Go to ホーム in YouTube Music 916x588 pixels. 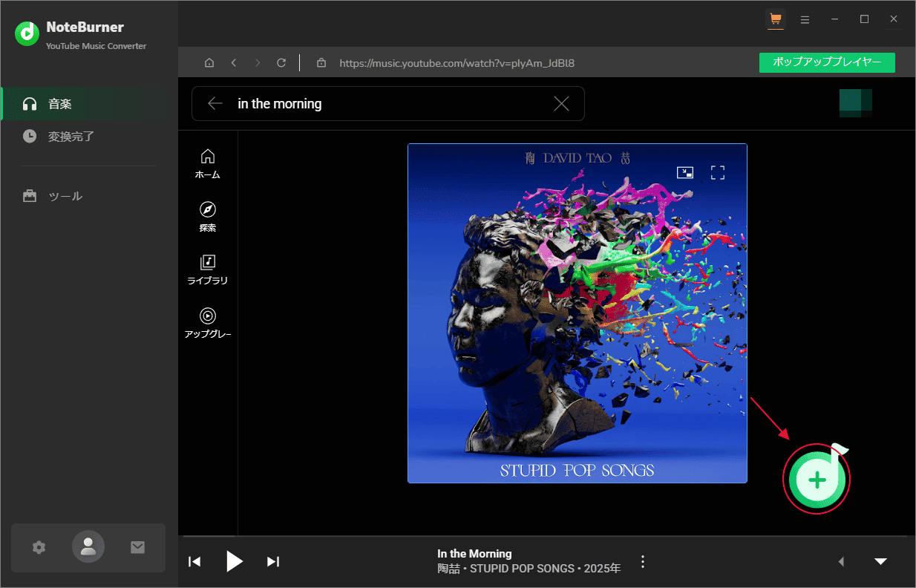point(208,163)
